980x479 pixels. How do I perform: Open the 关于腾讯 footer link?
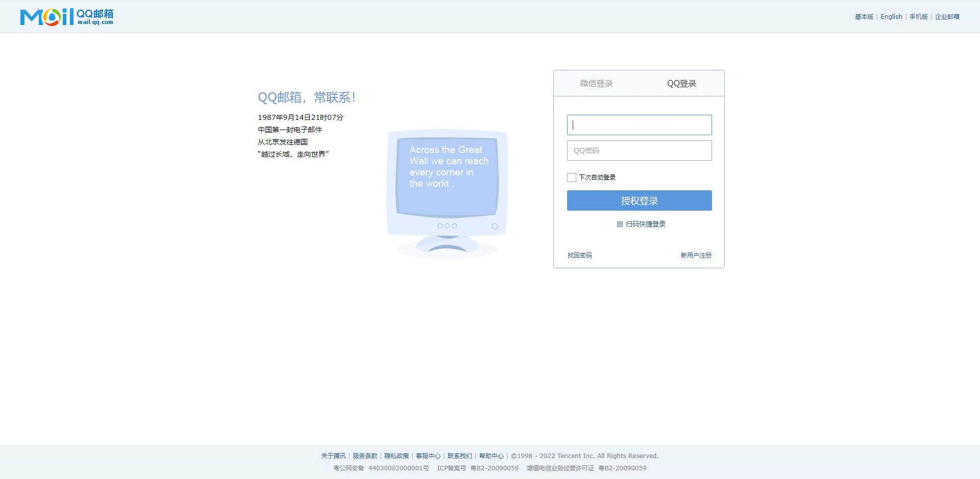(333, 456)
